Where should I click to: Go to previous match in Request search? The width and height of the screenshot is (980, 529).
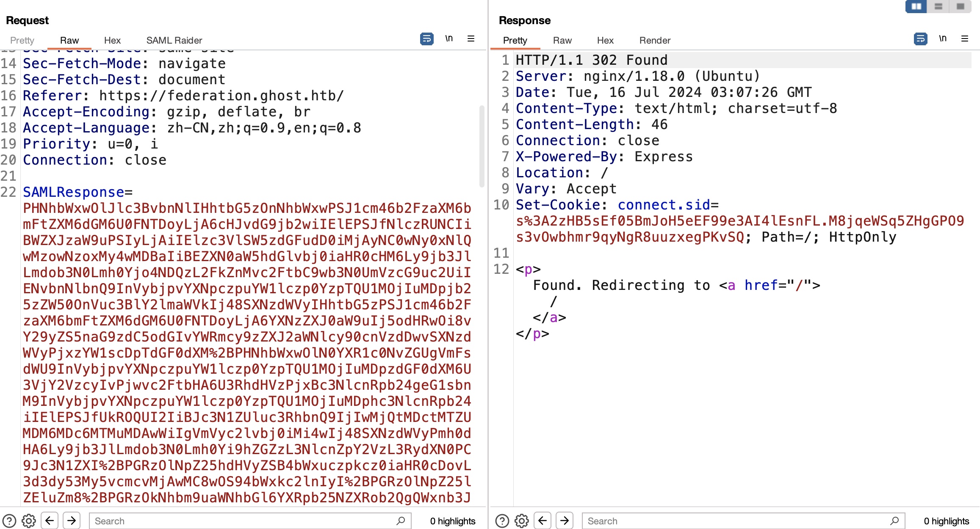(x=50, y=521)
